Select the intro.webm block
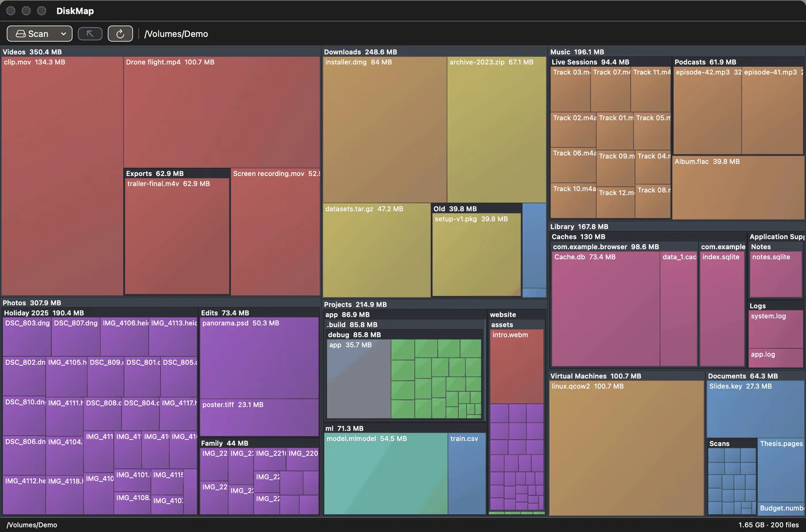The width and height of the screenshot is (806, 532). 516,366
